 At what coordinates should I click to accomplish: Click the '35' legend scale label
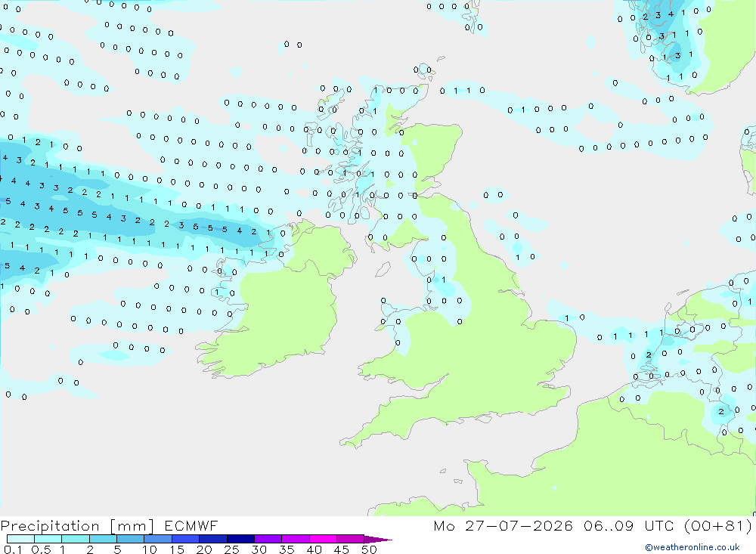287,549
